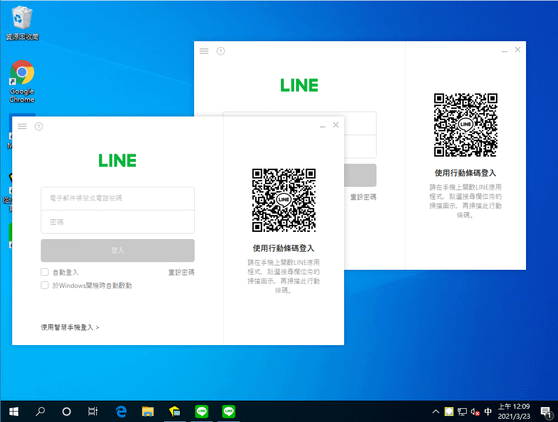Open taskbar search magnifier
The height and width of the screenshot is (422, 558).
(40, 412)
